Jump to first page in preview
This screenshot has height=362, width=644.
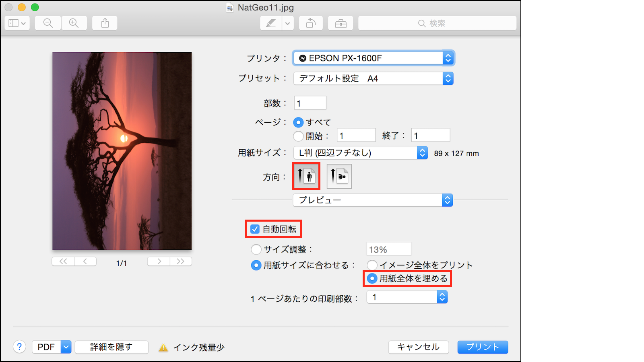coord(63,261)
